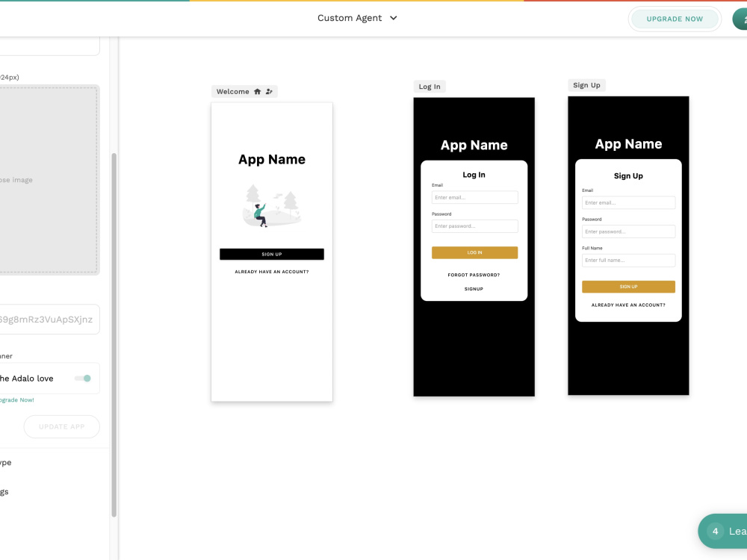Click the account avatar in the top right
The width and height of the screenshot is (747, 560).
[x=740, y=19]
